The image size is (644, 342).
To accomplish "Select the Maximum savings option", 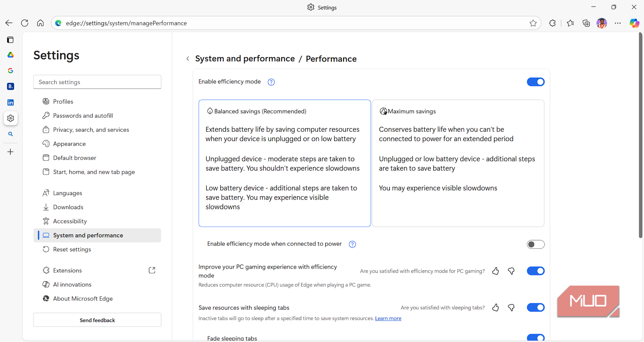I will pyautogui.click(x=458, y=163).
